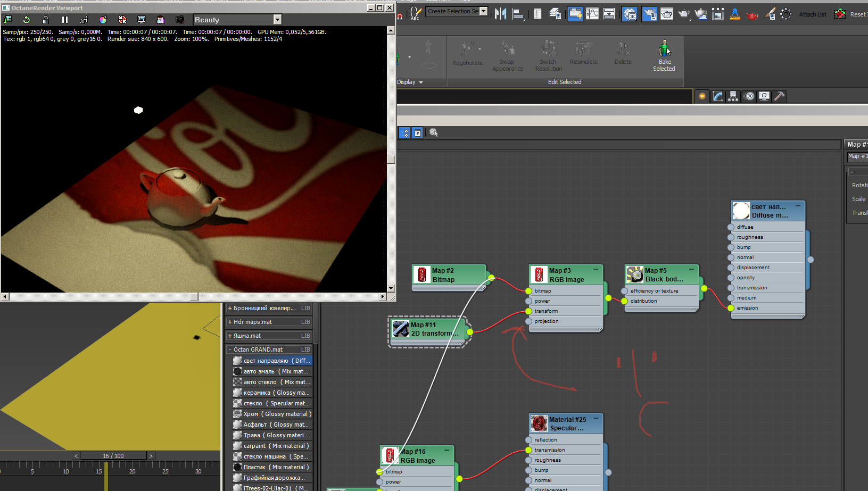This screenshot has width=868, height=491.
Task: Click the save render image icon in Octane
Action: pos(7,20)
